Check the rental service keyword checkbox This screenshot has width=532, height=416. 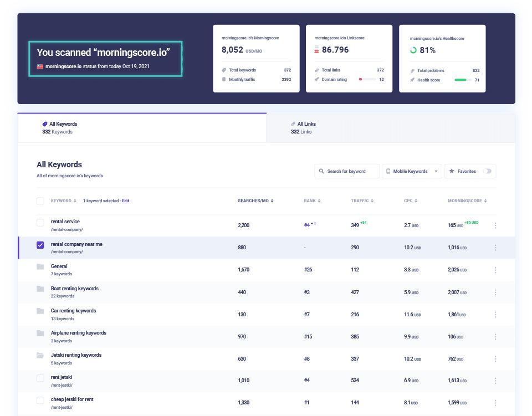[40, 223]
